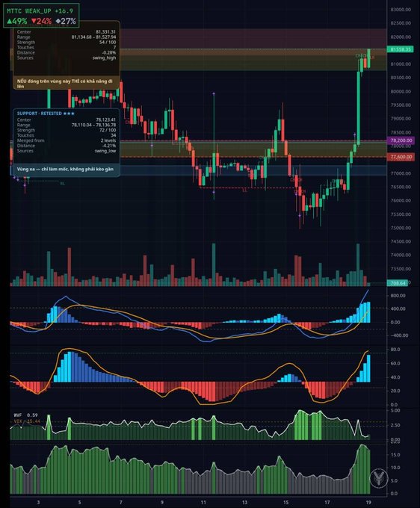Screen dimensions: 420x508
Task: Click the distance value -0.28%
Action: click(x=109, y=52)
